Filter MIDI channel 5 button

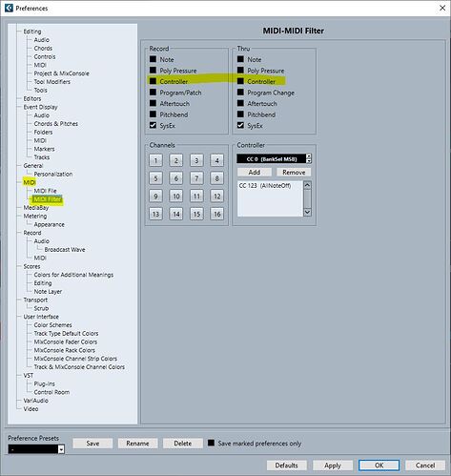click(x=155, y=178)
